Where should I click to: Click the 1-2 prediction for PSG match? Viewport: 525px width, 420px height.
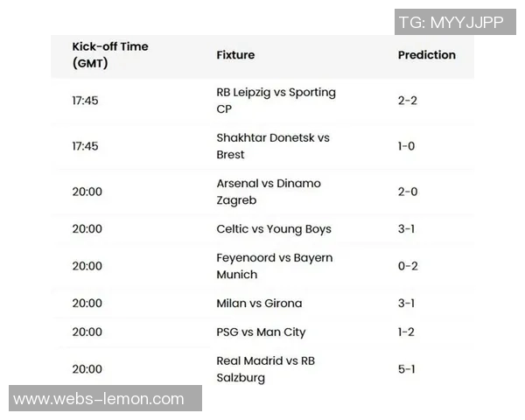[406, 332]
